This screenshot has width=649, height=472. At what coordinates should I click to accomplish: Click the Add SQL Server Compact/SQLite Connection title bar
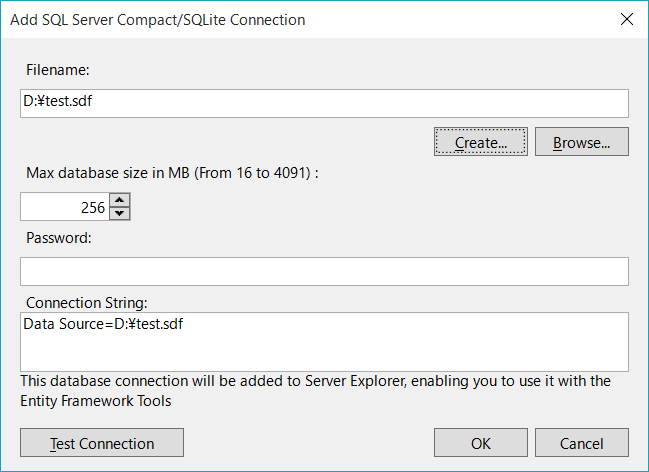(170, 19)
